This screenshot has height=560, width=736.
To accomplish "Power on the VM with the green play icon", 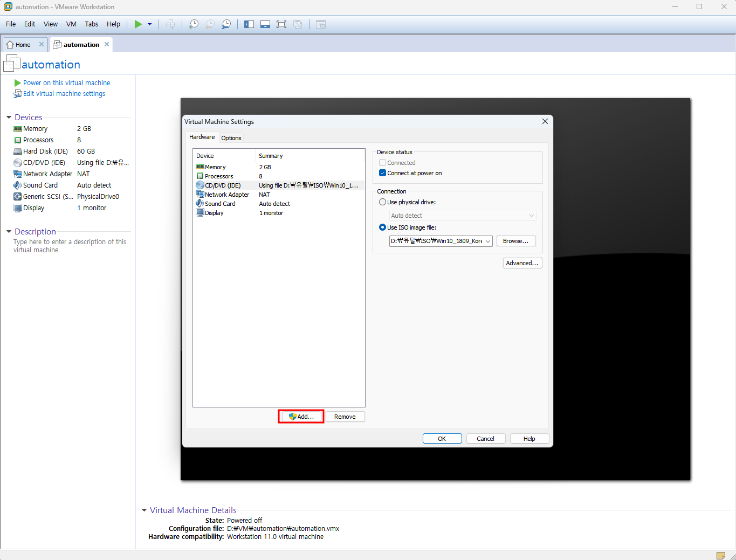I will [x=139, y=24].
